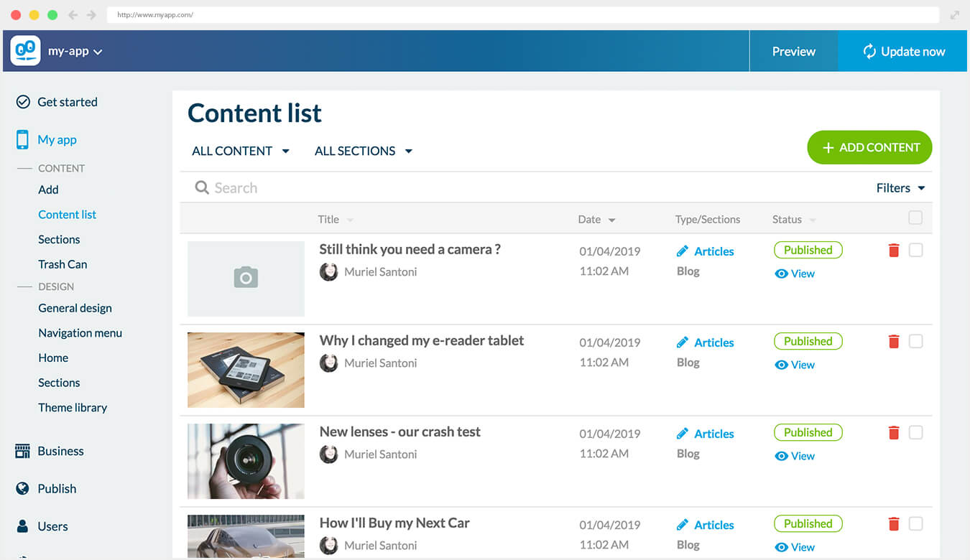This screenshot has width=970, height=560.
Task: Open the Add content sidebar item
Action: pyautogui.click(x=48, y=190)
